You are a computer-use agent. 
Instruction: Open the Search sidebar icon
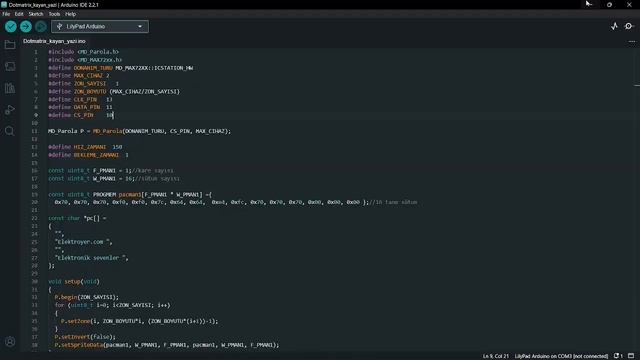10,131
